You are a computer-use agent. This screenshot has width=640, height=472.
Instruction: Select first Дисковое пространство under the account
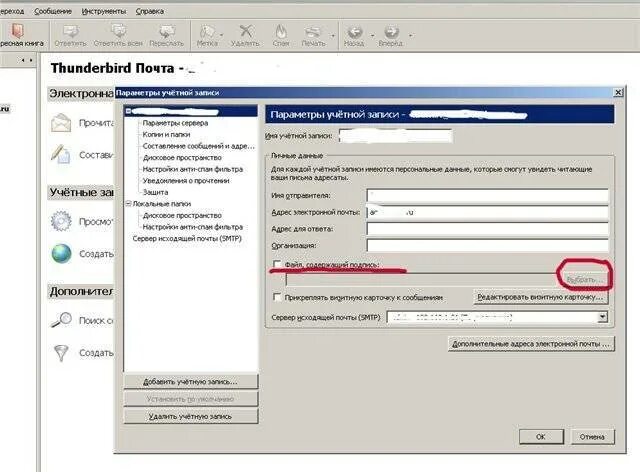click(182, 157)
